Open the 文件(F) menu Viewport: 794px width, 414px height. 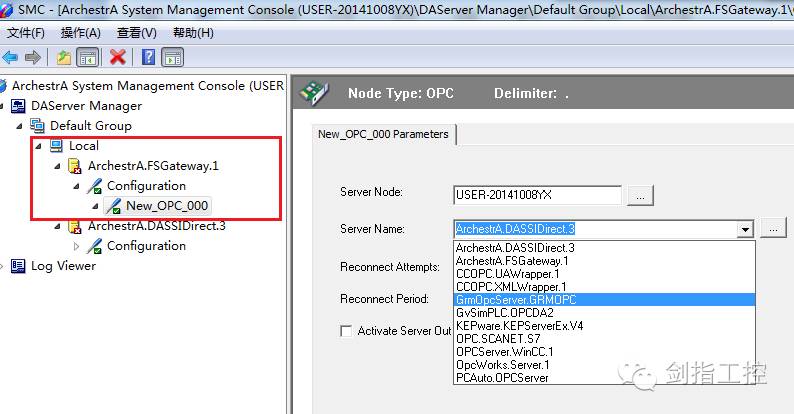(x=25, y=33)
